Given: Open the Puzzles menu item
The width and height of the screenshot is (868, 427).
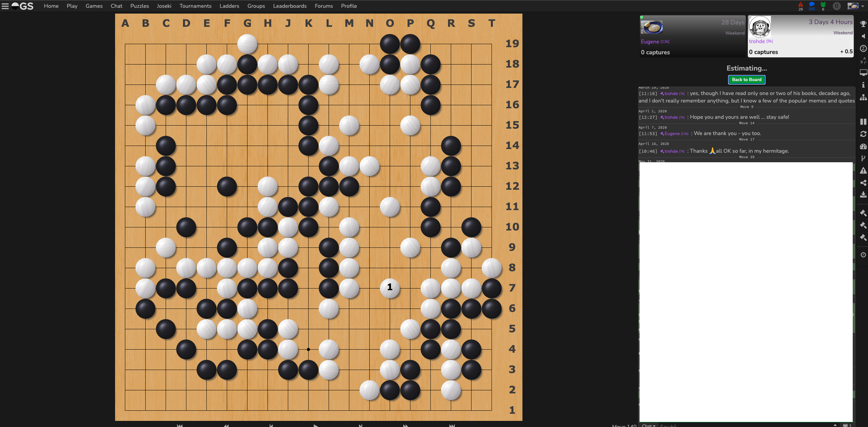Looking at the screenshot, I should click(140, 6).
